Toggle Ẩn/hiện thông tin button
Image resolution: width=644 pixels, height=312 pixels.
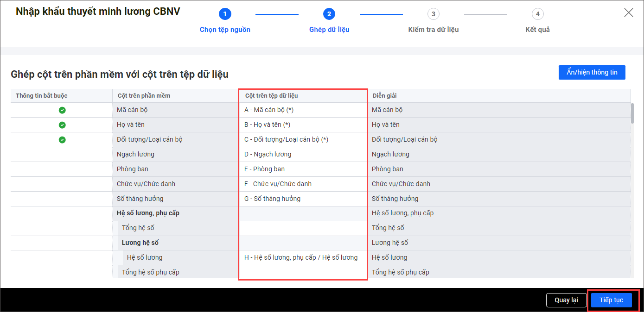592,72
